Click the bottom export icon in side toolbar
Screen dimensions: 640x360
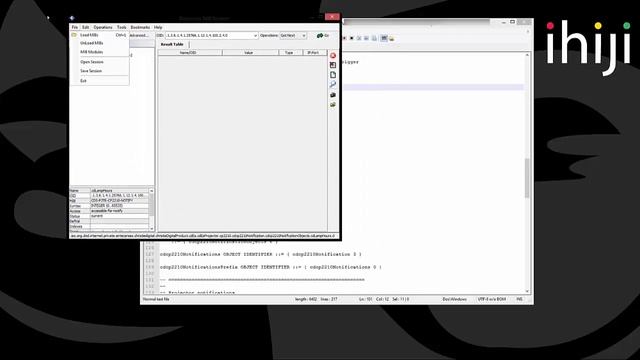tap(333, 105)
